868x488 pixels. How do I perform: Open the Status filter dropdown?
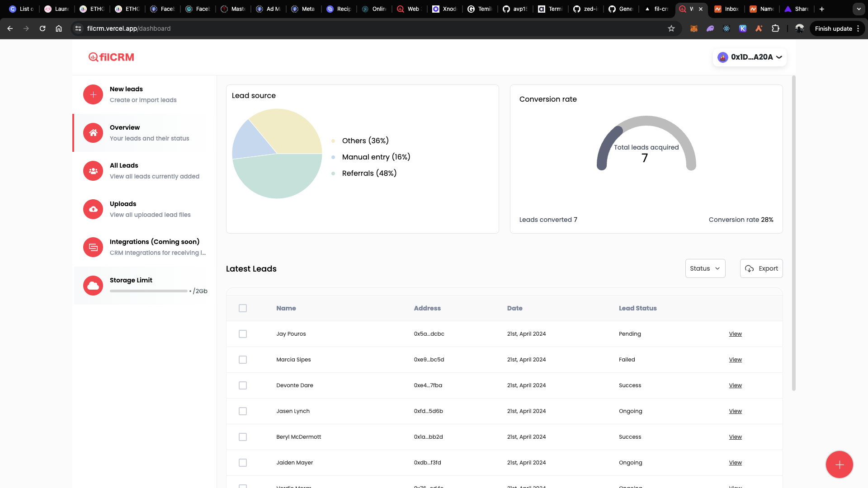pos(705,268)
